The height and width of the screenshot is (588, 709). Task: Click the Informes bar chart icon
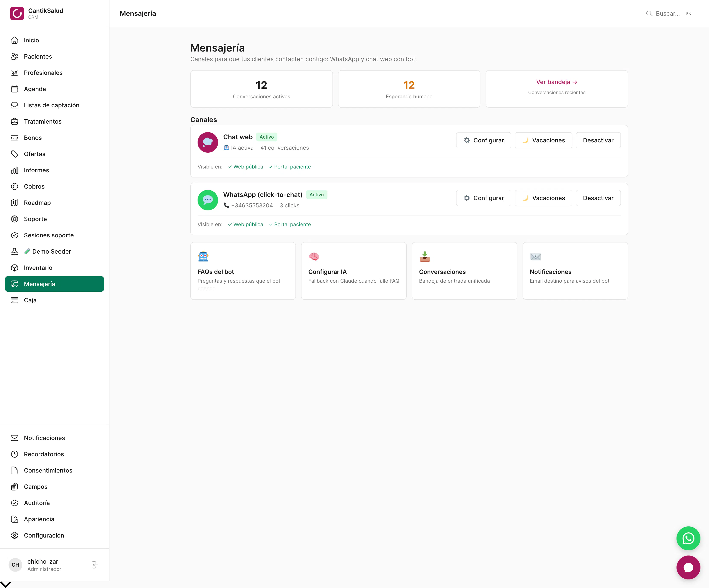point(15,170)
